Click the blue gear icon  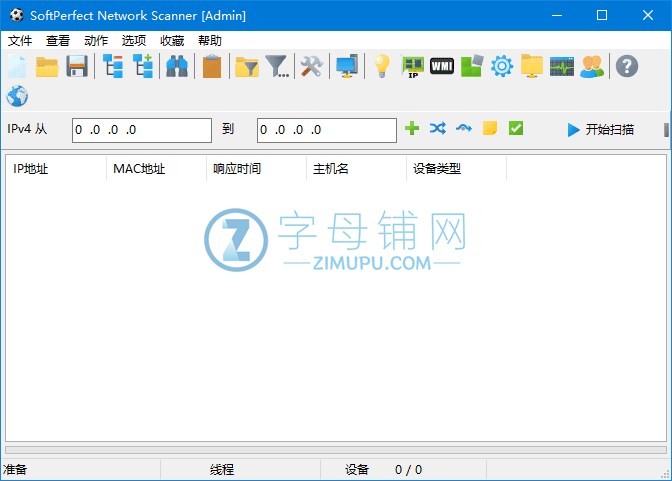pyautogui.click(x=502, y=66)
